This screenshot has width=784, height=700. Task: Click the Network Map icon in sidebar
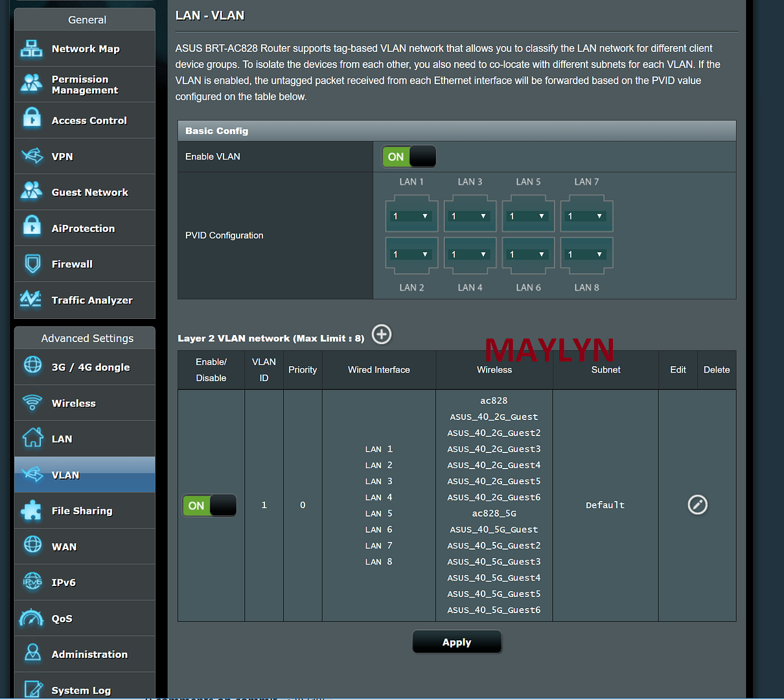pyautogui.click(x=31, y=49)
